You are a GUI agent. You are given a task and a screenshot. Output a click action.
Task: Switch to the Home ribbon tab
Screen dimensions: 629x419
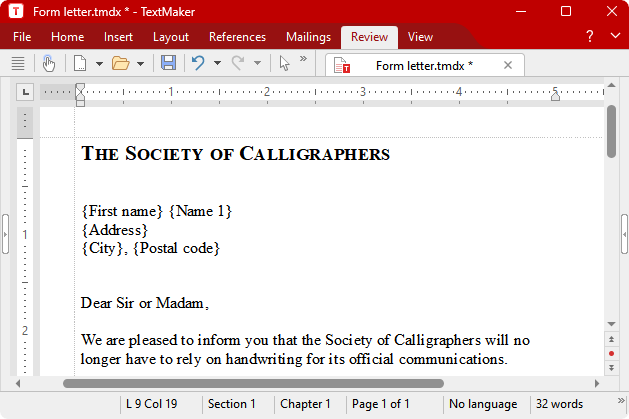pos(67,37)
